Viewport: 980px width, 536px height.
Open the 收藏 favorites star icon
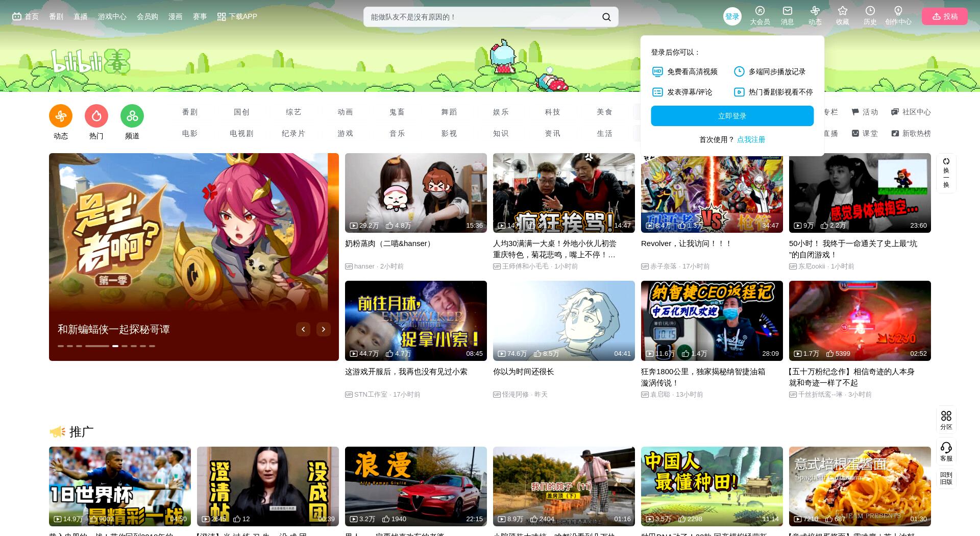pyautogui.click(x=842, y=11)
